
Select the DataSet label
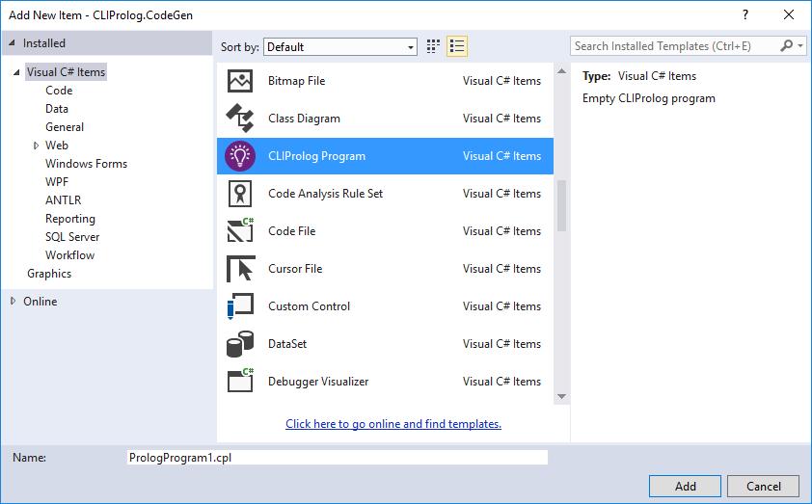(287, 344)
